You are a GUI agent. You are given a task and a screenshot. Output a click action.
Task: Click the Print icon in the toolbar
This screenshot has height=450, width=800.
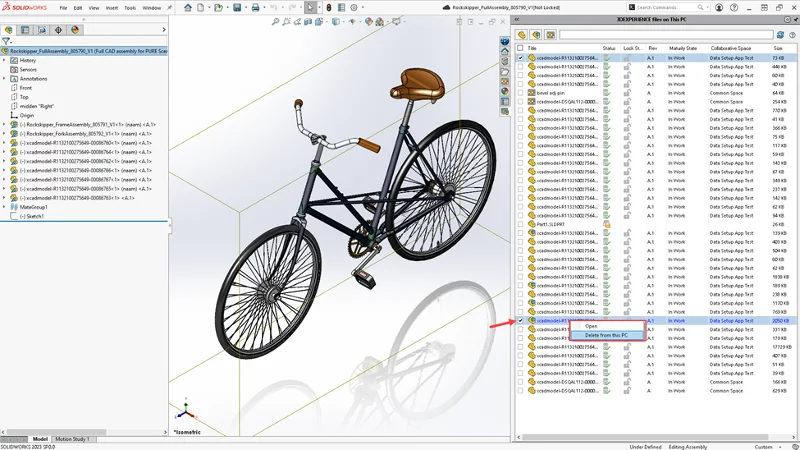pos(255,7)
